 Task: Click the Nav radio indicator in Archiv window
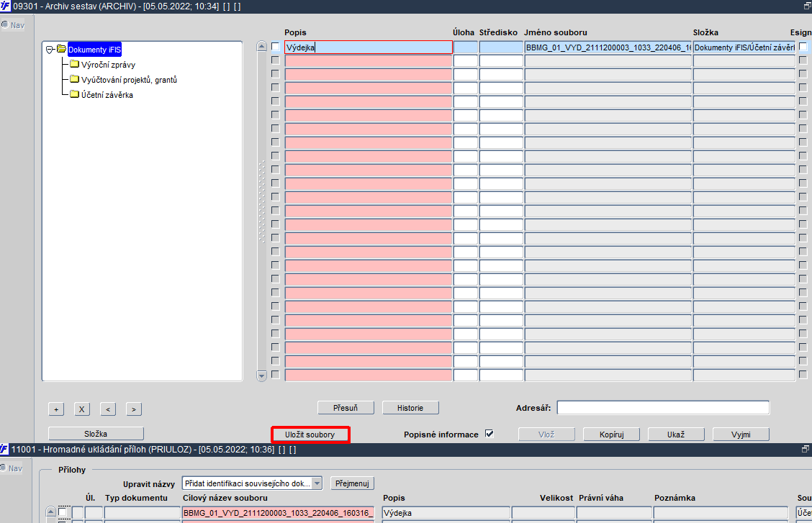point(4,24)
